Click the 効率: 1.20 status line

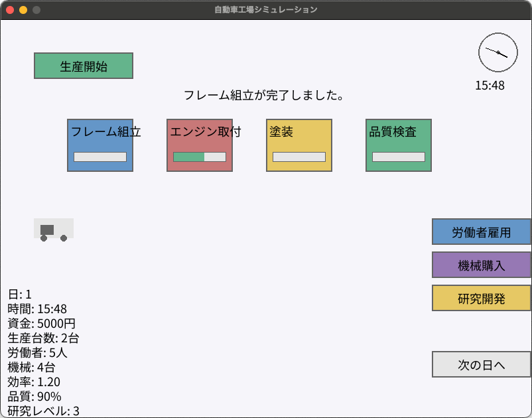[x=34, y=382]
